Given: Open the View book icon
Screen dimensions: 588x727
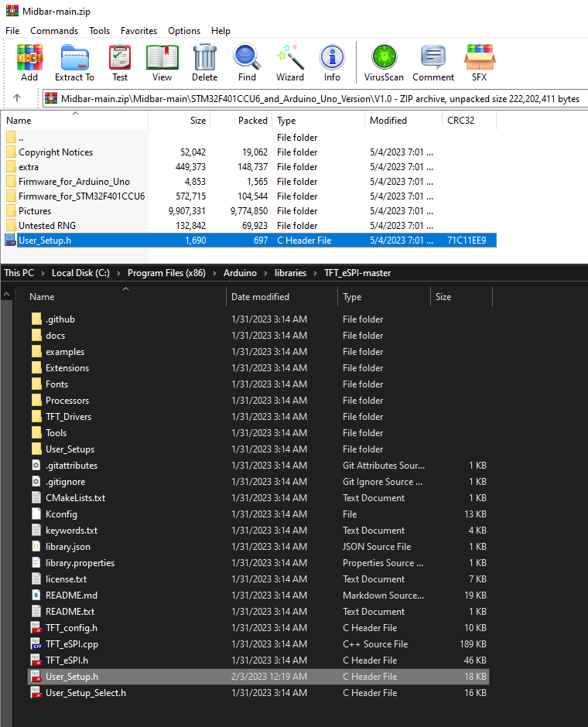Looking at the screenshot, I should pyautogui.click(x=162, y=57).
